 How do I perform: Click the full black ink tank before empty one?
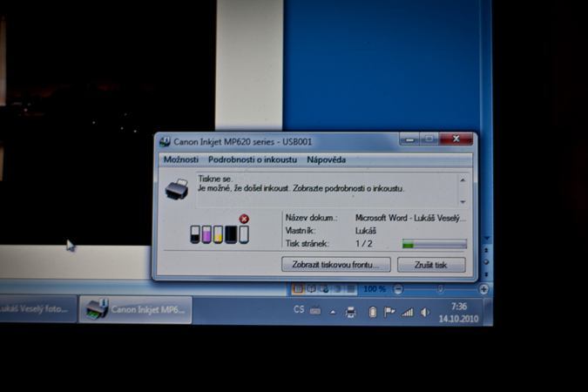[x=231, y=234]
